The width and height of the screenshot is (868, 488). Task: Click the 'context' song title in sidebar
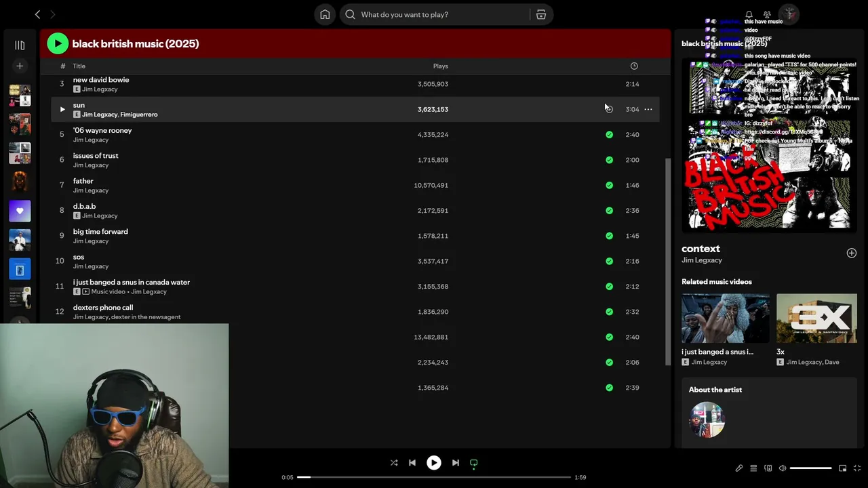click(701, 249)
